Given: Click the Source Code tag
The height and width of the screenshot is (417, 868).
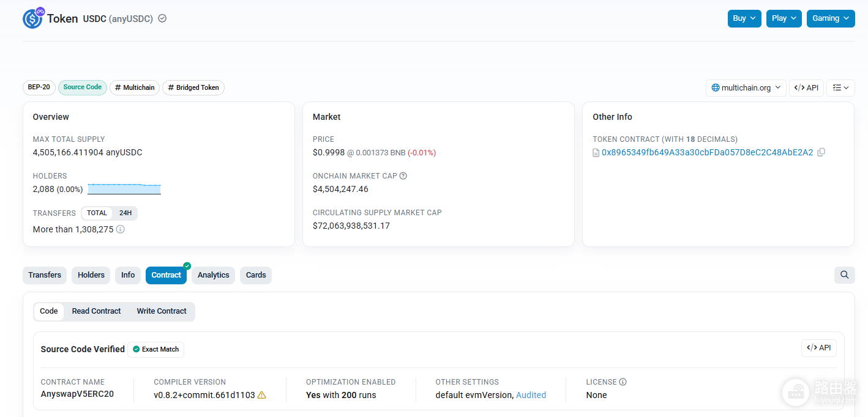Looking at the screenshot, I should click(x=83, y=87).
